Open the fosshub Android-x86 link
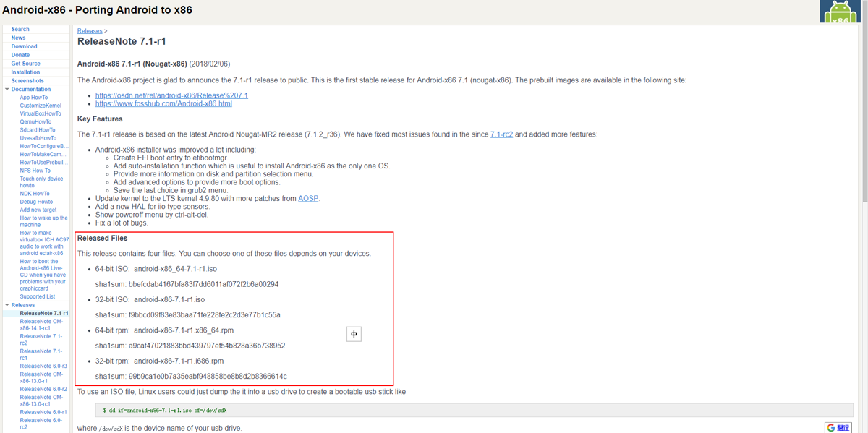868x433 pixels. [x=163, y=103]
